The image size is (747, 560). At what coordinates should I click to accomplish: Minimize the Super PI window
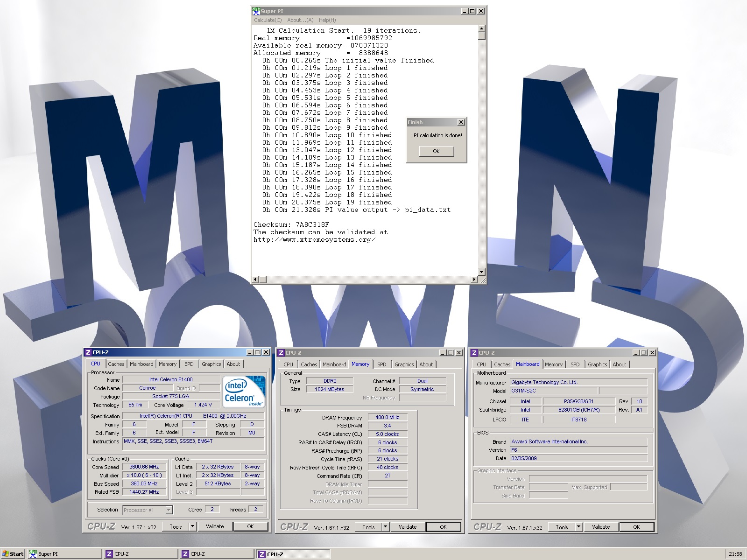pos(465,11)
